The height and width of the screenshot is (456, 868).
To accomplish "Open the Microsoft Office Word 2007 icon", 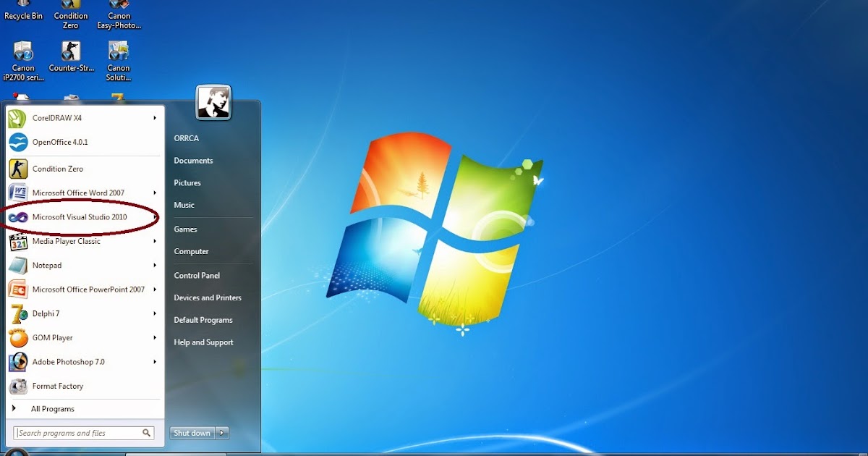I will coord(18,193).
